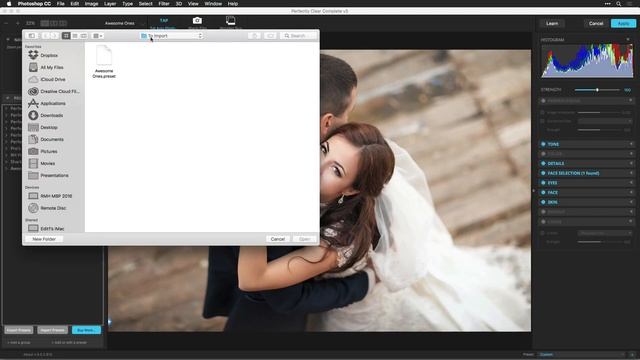Switch file dialog to column view
The height and width of the screenshot is (360, 640).
coord(84,36)
